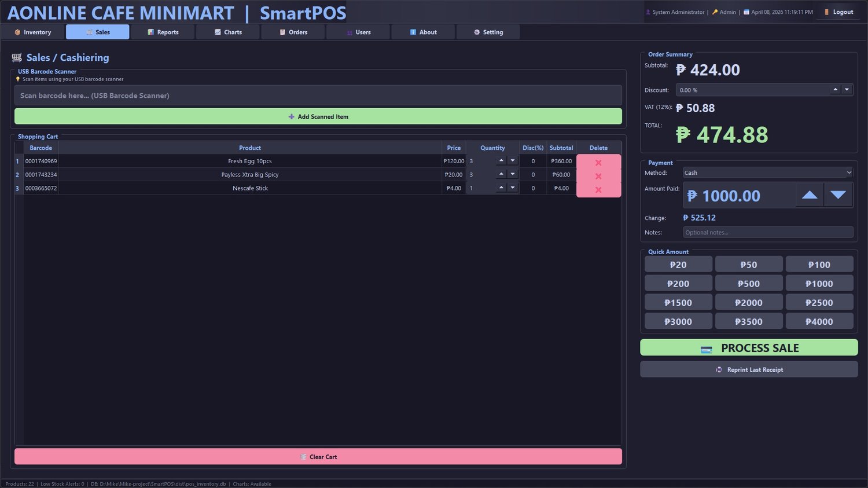Open the Orders tab

point(293,32)
